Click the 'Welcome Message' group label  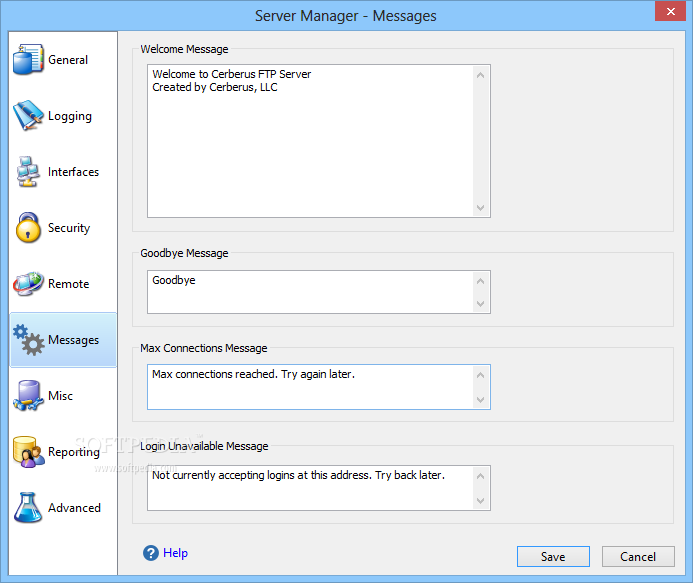point(184,49)
